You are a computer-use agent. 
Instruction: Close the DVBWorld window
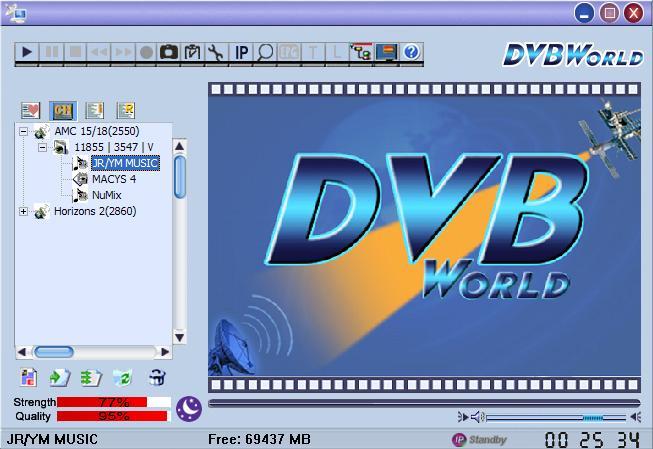click(633, 13)
